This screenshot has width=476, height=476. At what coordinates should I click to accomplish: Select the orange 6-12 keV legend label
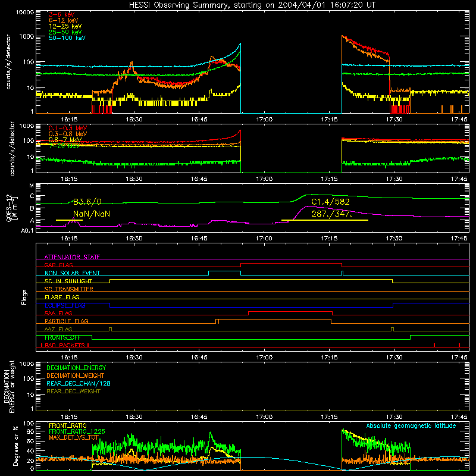pos(64,20)
